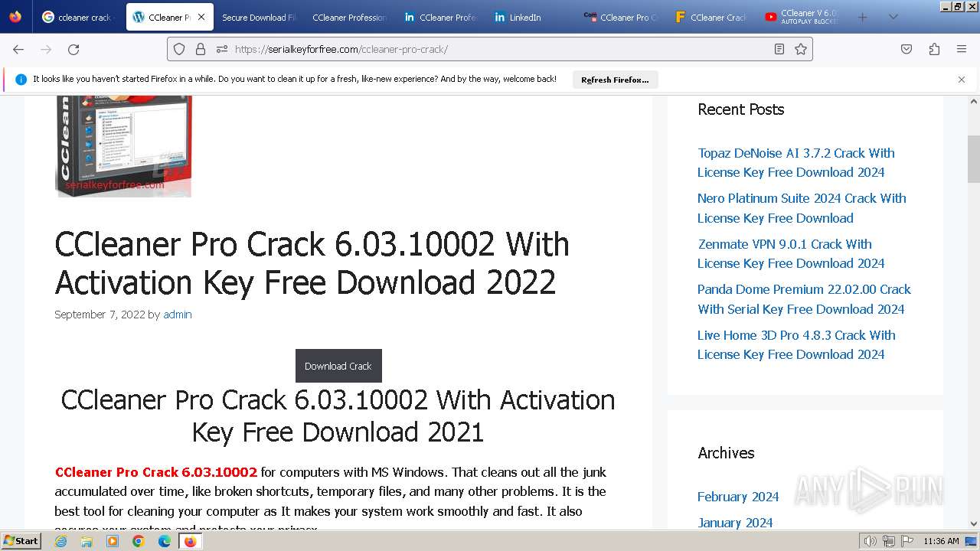The height and width of the screenshot is (551, 980).
Task: Open the volume speaker tray icon
Action: tap(870, 541)
